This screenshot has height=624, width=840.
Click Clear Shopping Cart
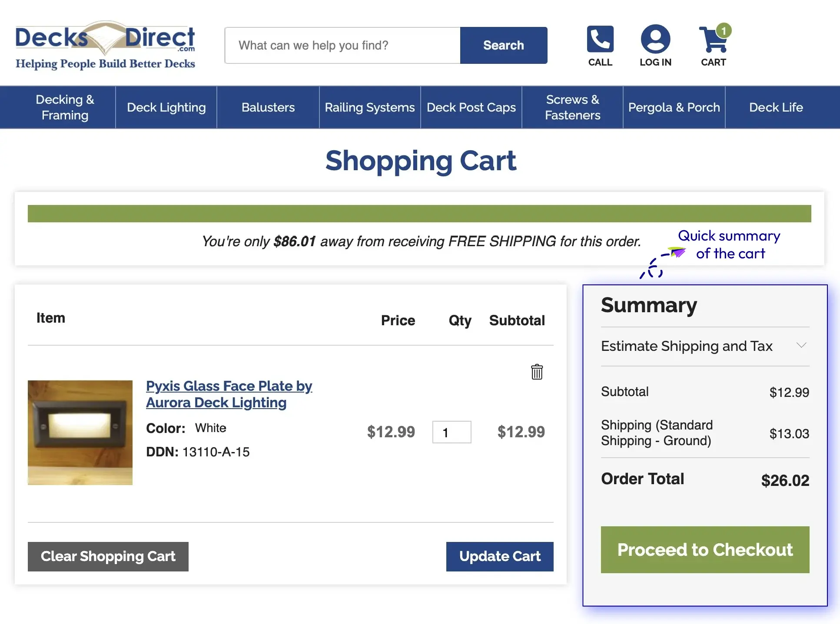[108, 556]
